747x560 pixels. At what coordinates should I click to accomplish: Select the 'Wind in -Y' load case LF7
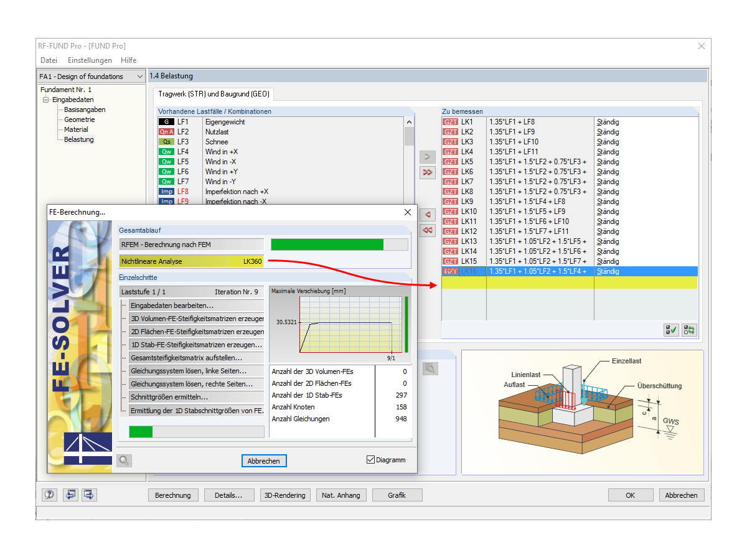[281, 182]
